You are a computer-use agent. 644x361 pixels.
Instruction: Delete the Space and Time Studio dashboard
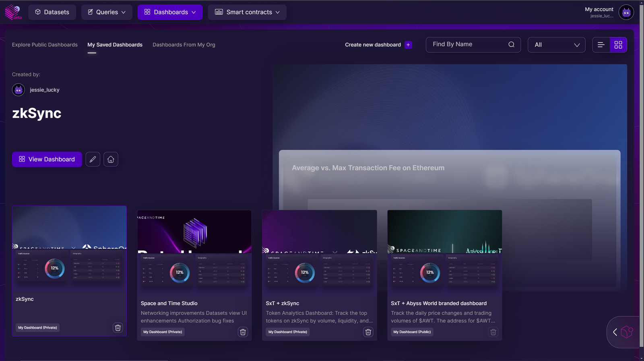click(x=243, y=332)
